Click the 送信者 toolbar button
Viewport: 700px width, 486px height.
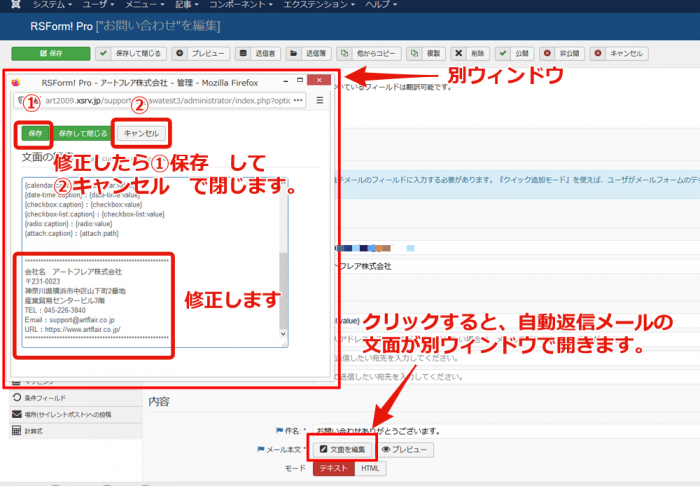[258, 54]
